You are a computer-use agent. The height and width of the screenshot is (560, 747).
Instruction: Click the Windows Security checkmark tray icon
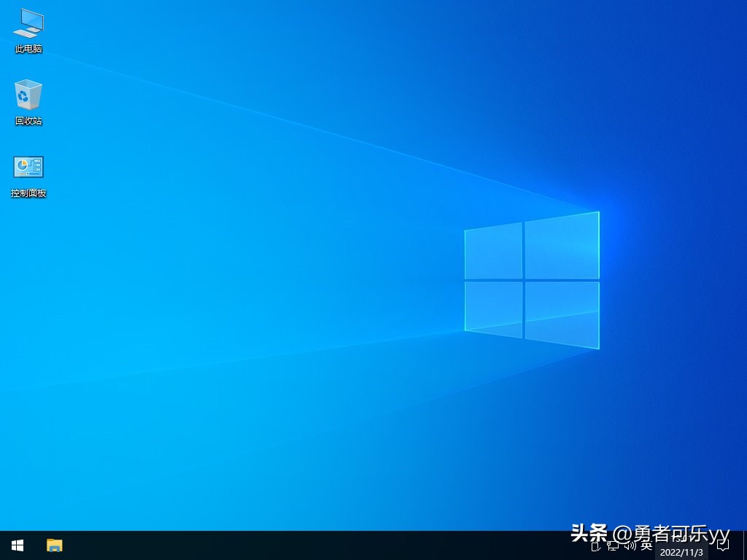596,545
